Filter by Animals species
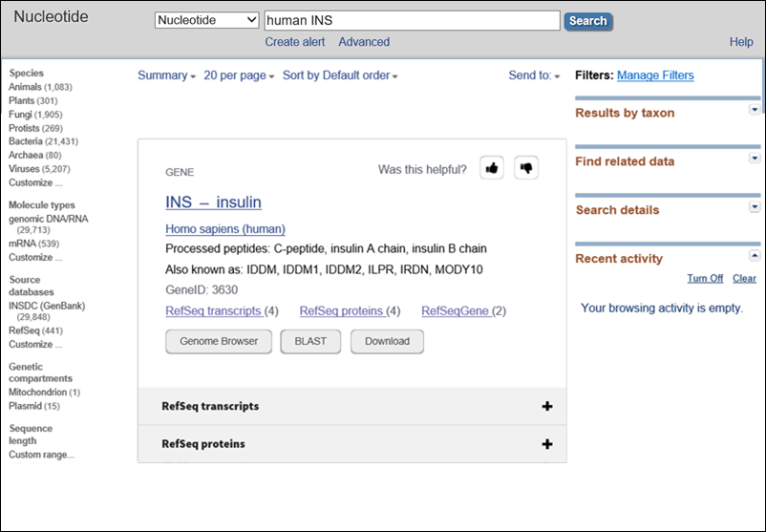This screenshot has width=766, height=532. (x=40, y=87)
